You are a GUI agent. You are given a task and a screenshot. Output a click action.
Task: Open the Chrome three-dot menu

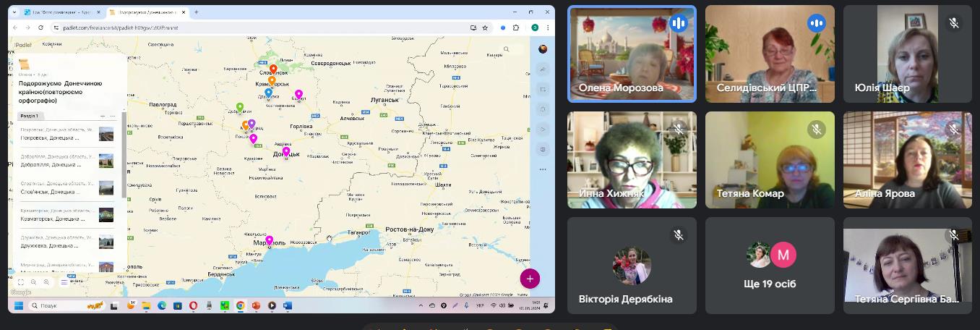(547, 27)
